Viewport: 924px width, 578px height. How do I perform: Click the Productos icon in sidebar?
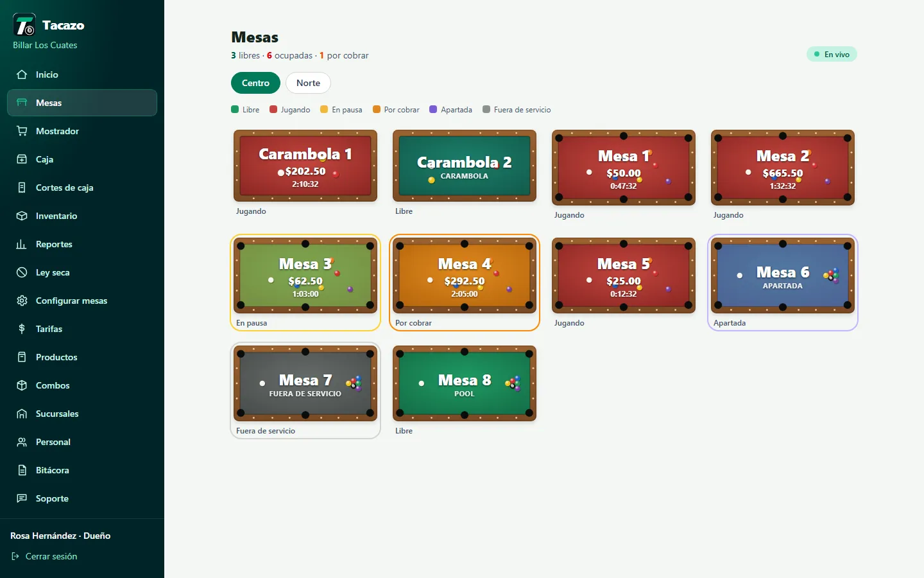click(22, 357)
